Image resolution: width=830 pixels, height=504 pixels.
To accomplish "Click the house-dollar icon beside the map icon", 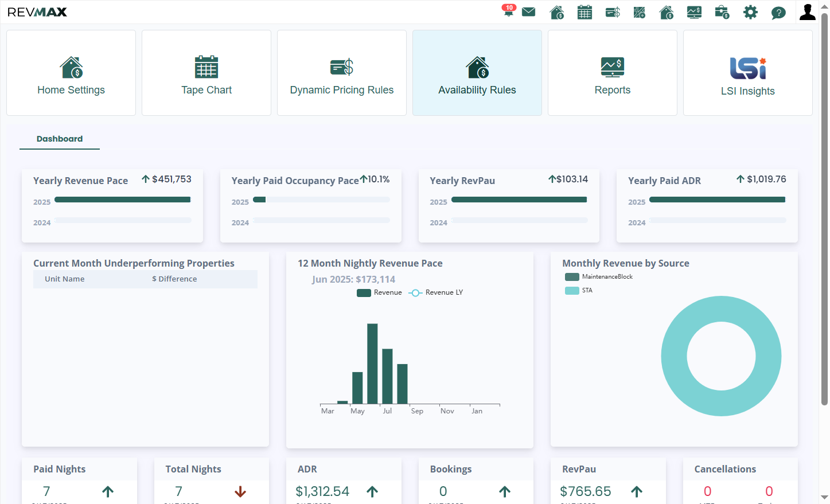I will (667, 12).
